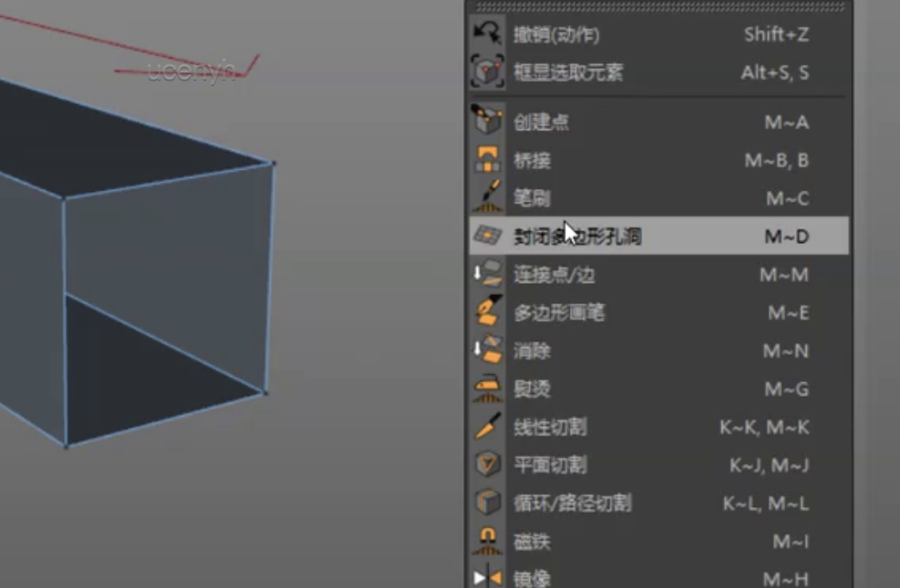Click the Connect Points/Edges (连接点/边) icon
Screen dimensions: 900x588
click(487, 273)
